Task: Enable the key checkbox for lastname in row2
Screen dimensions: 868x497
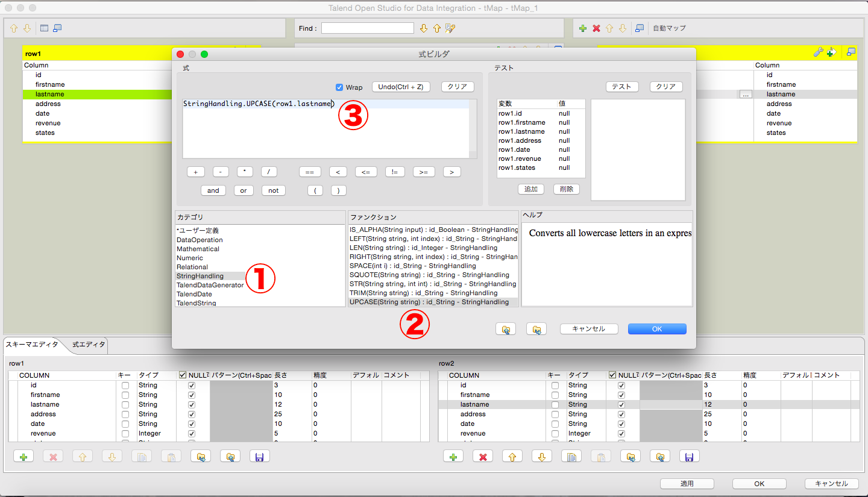Action: [555, 404]
